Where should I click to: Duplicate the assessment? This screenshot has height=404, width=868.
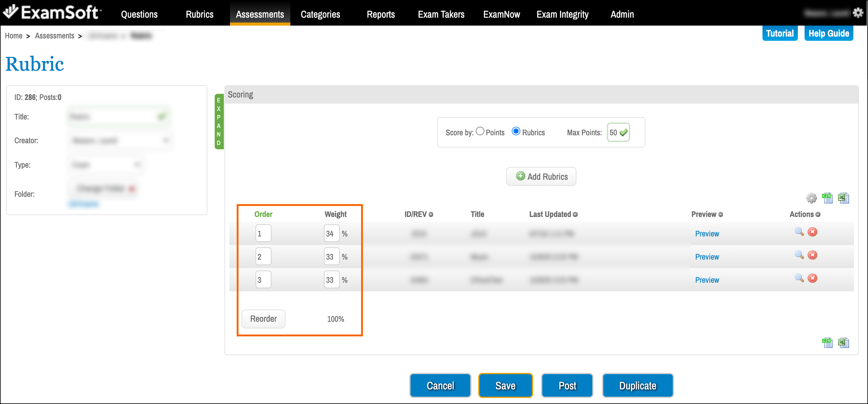click(x=637, y=385)
